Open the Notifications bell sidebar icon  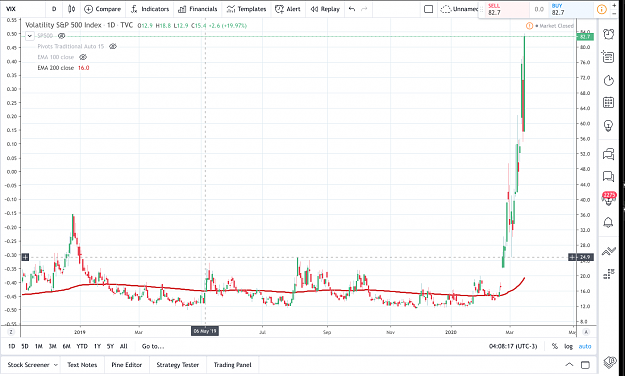[608, 222]
